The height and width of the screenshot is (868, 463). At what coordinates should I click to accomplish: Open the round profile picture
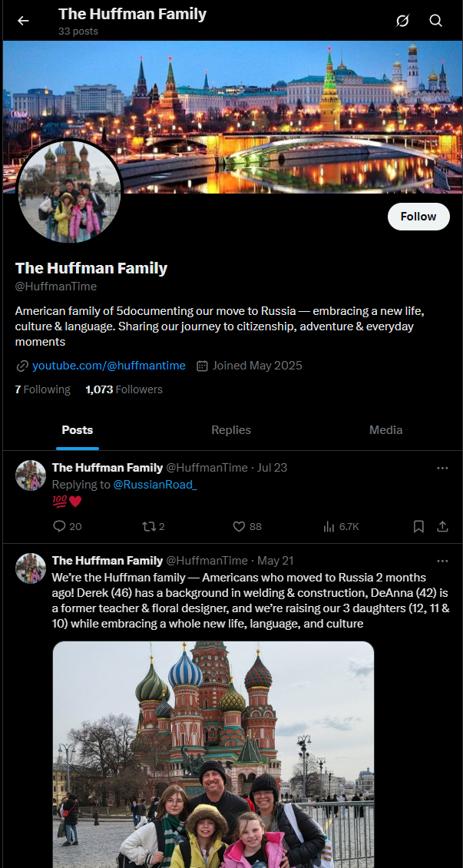69,190
